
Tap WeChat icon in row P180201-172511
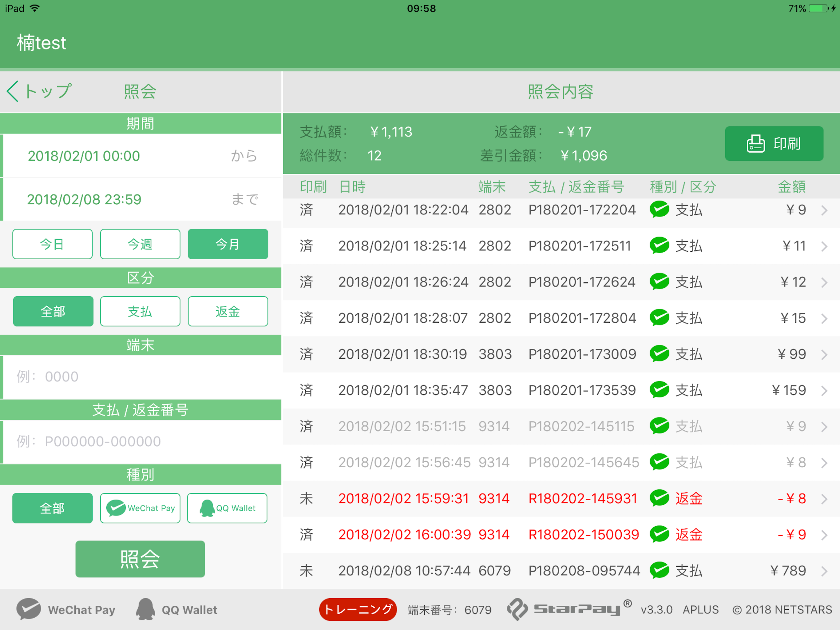pyautogui.click(x=659, y=245)
